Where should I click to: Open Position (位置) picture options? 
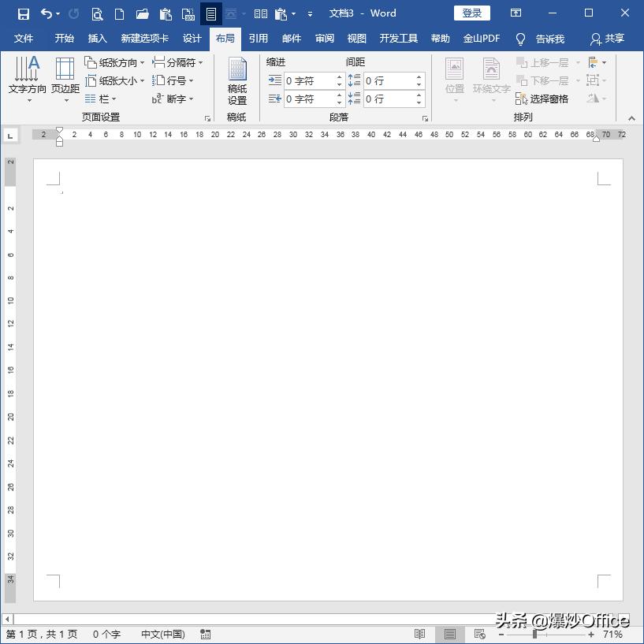(x=455, y=80)
